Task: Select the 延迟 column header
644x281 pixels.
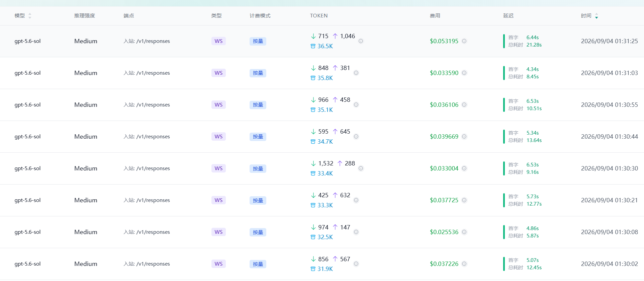Action: pos(508,16)
